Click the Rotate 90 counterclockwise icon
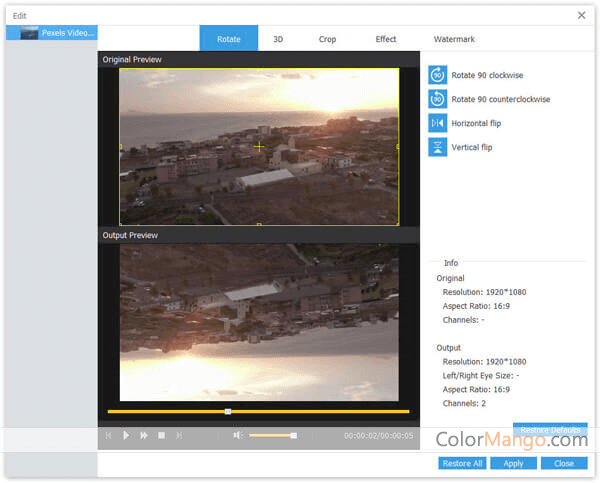The width and height of the screenshot is (600, 483). pyautogui.click(x=437, y=99)
